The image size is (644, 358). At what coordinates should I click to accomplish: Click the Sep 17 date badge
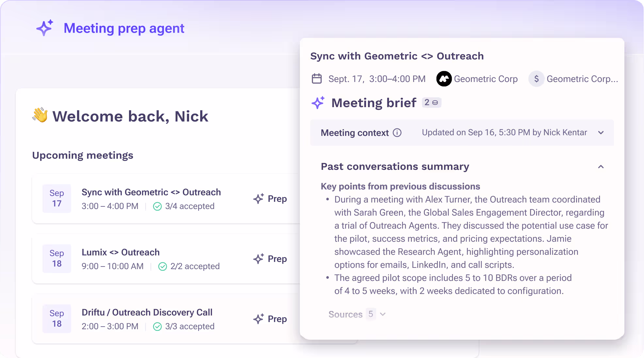56,198
